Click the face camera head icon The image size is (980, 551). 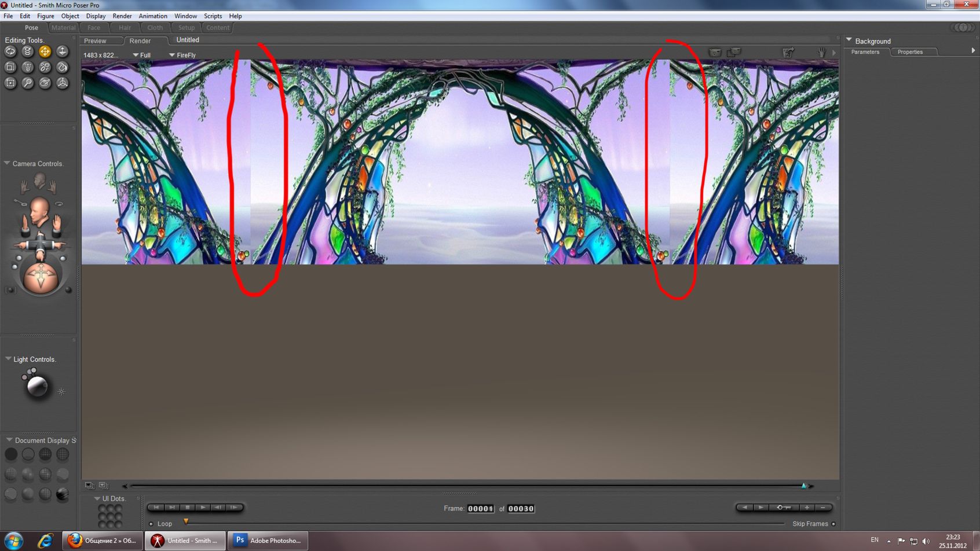[39, 181]
